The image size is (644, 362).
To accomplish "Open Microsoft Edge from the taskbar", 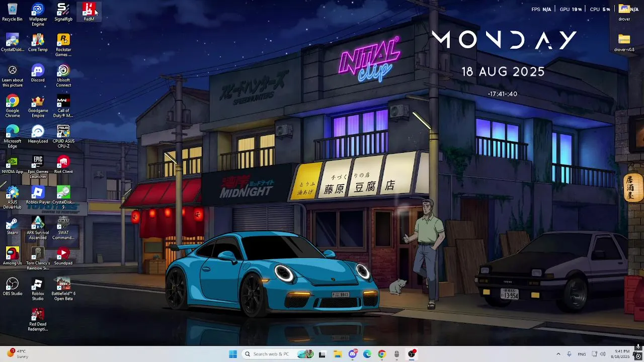I will tap(367, 354).
